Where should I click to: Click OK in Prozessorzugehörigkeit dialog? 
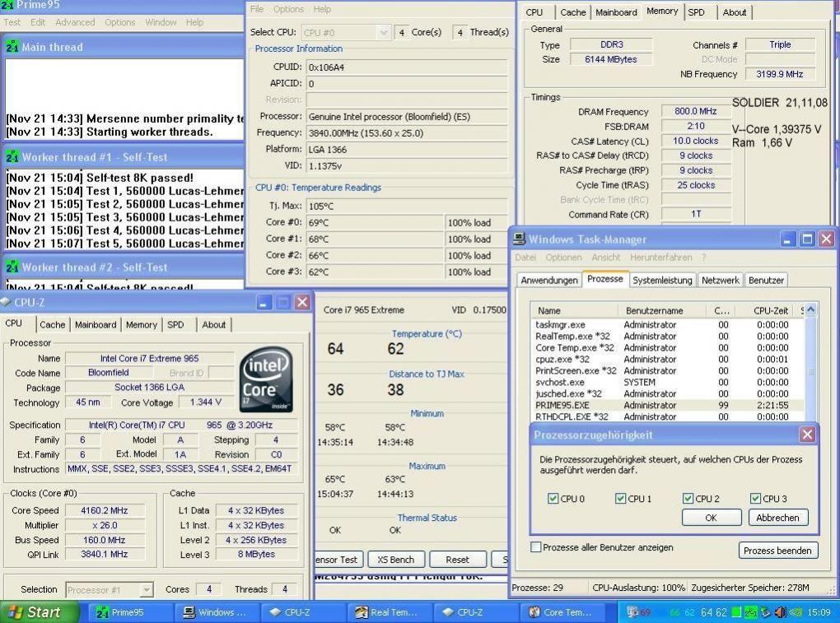[x=712, y=518]
